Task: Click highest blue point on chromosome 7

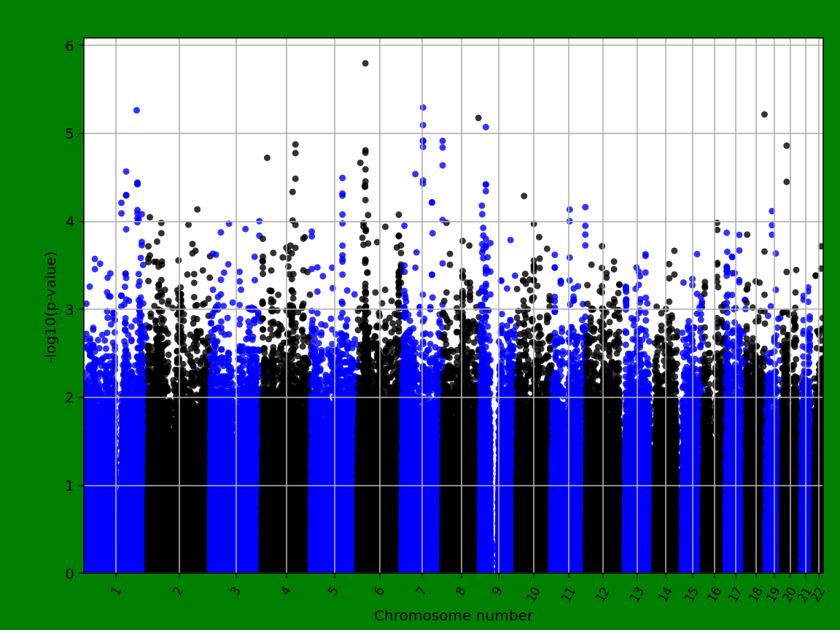Action: (x=423, y=107)
